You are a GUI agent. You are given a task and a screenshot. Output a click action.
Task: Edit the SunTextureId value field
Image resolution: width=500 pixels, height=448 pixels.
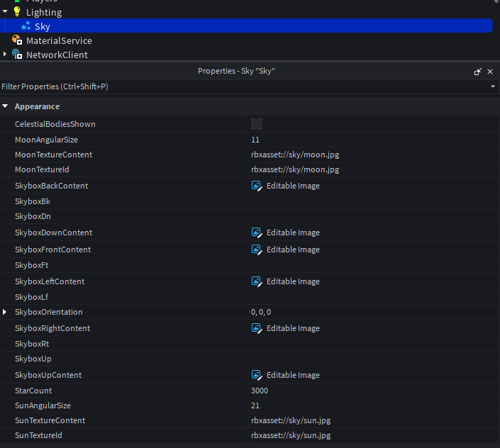(x=374, y=435)
